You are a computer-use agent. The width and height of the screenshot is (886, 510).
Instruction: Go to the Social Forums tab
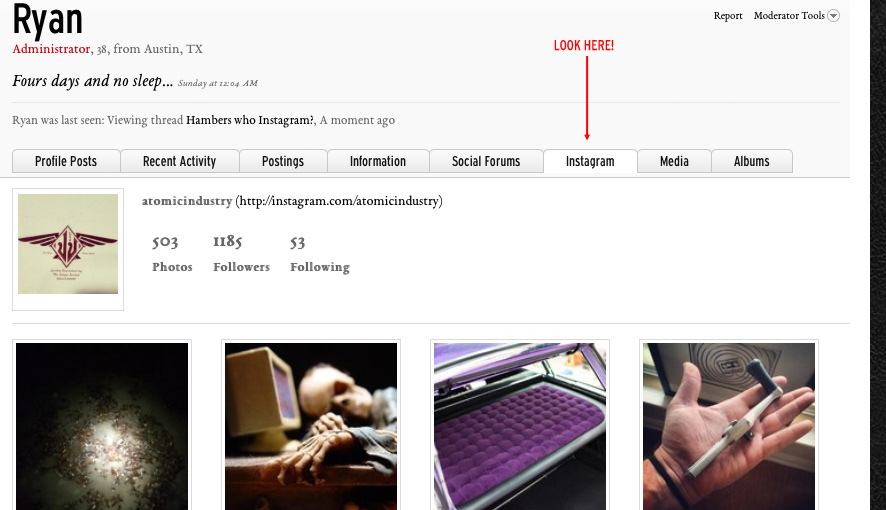[486, 161]
